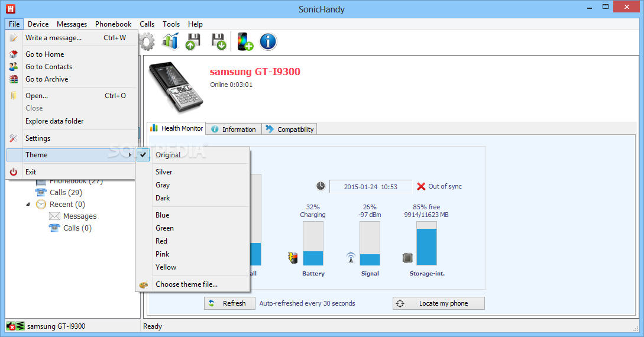Switch to the Compatibility tab

pos(290,129)
